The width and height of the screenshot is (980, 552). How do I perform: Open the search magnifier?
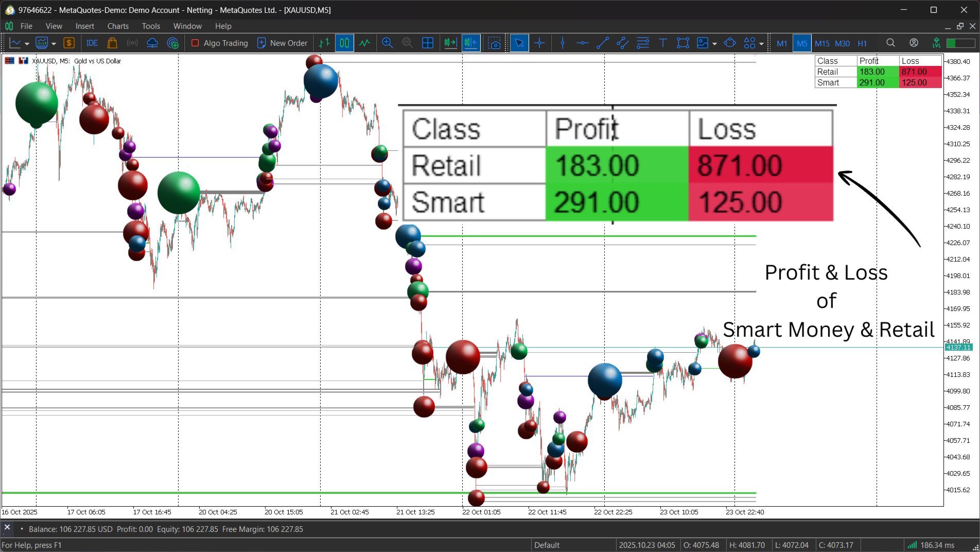(890, 43)
